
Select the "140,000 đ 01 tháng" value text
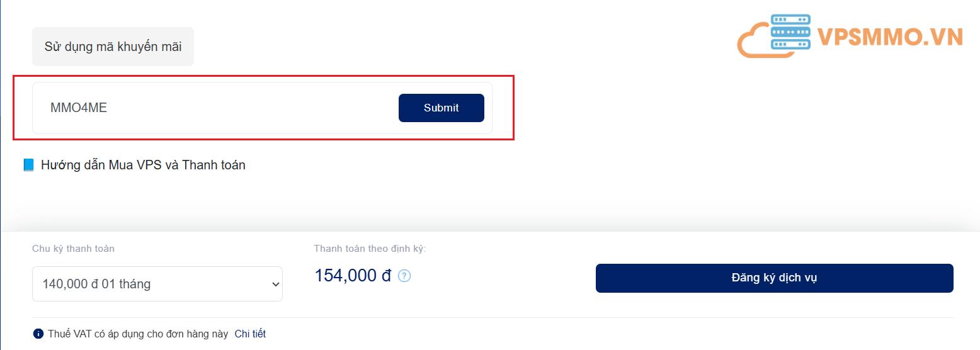(x=96, y=284)
